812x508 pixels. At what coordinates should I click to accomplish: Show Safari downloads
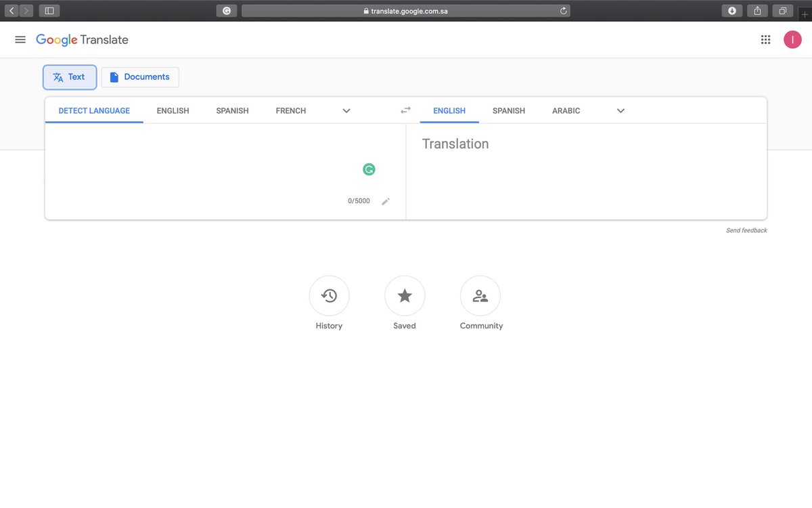732,10
